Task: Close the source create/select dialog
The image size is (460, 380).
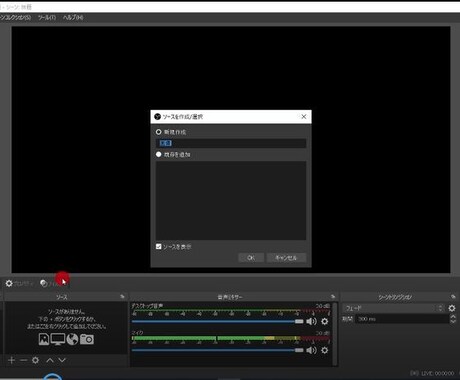Action: [304, 117]
